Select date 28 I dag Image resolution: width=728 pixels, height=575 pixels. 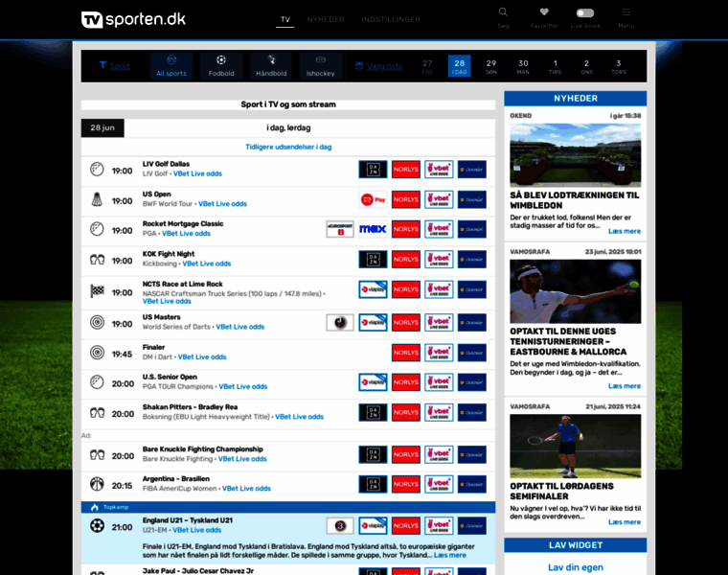click(459, 66)
